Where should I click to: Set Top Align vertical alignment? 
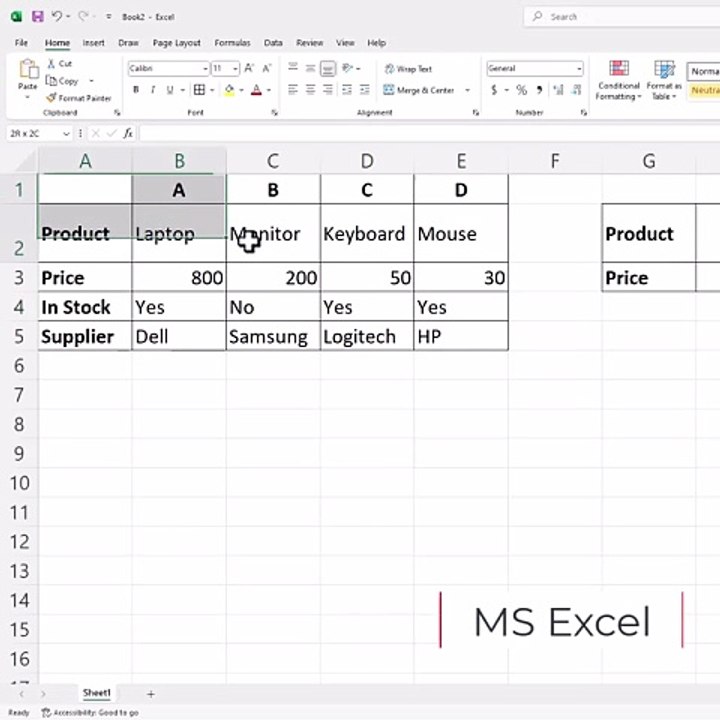point(292,68)
